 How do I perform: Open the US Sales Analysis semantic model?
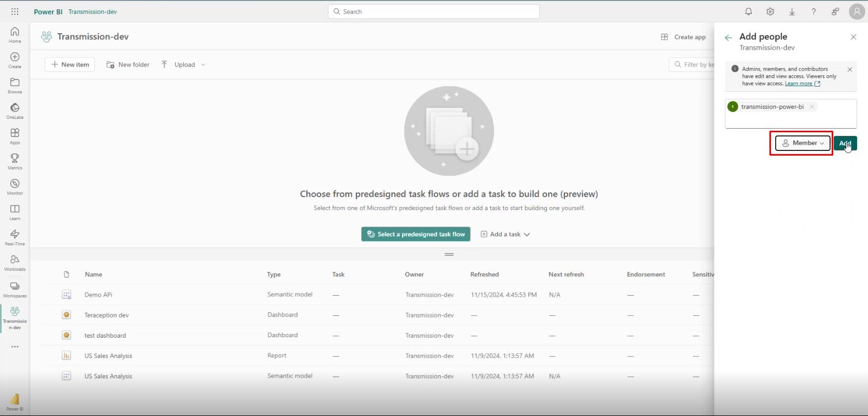point(108,376)
